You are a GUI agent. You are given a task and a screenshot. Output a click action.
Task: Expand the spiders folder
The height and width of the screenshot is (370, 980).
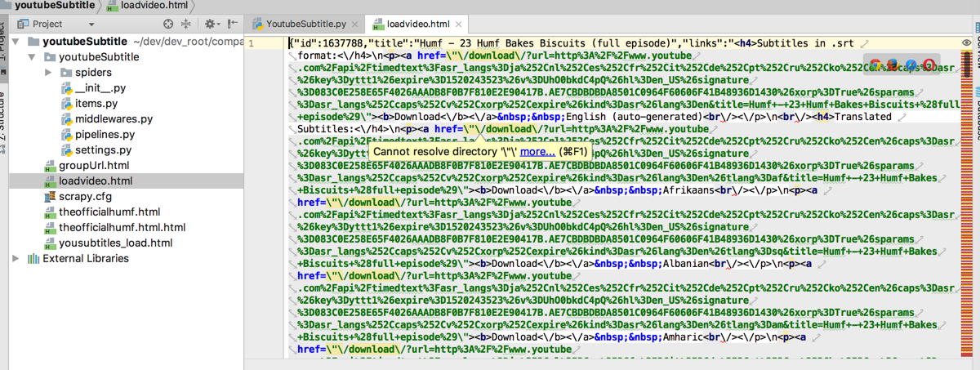(49, 73)
